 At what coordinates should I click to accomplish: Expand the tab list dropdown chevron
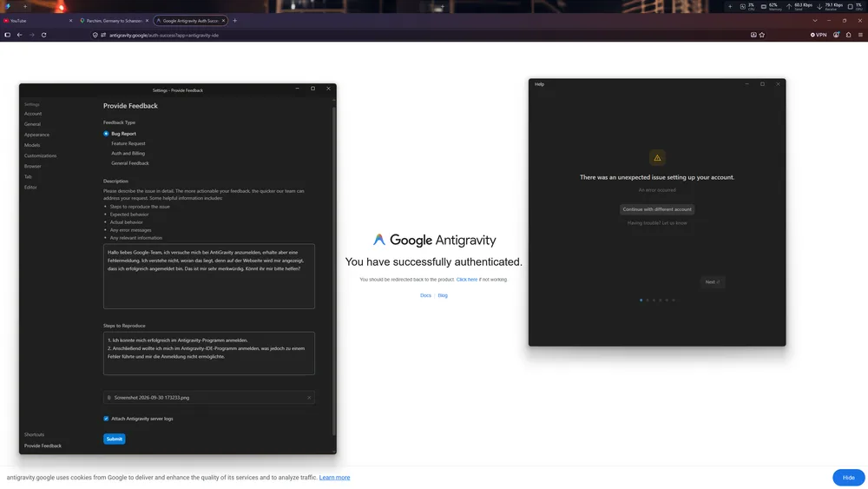pos(815,21)
